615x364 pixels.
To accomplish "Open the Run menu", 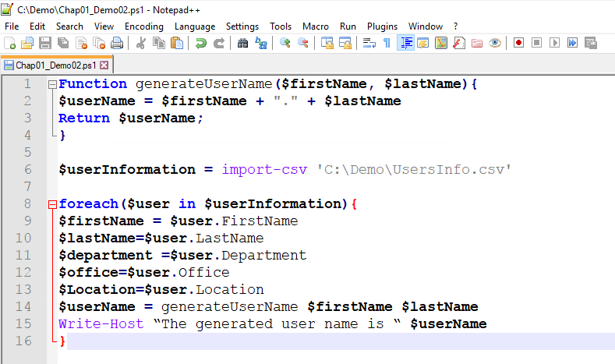I will (348, 27).
